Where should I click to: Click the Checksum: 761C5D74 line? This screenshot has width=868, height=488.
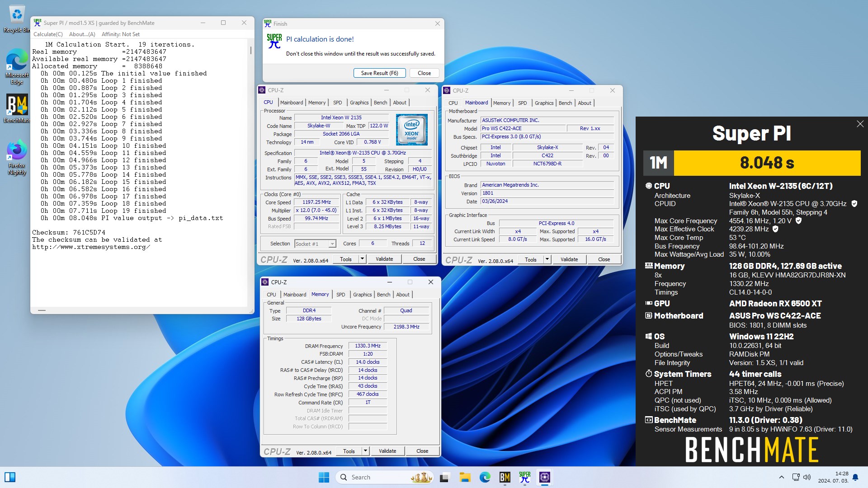pos(69,232)
